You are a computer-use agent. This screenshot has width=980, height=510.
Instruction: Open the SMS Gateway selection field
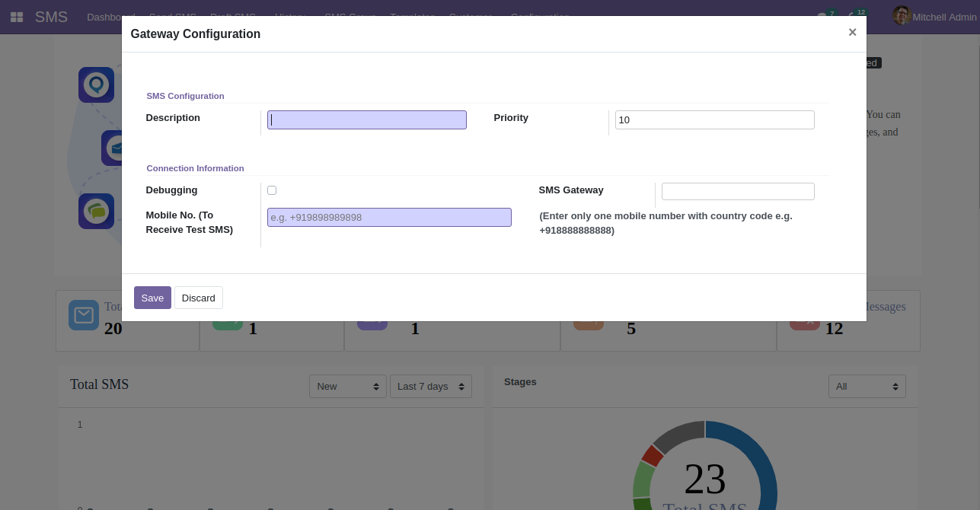(737, 191)
